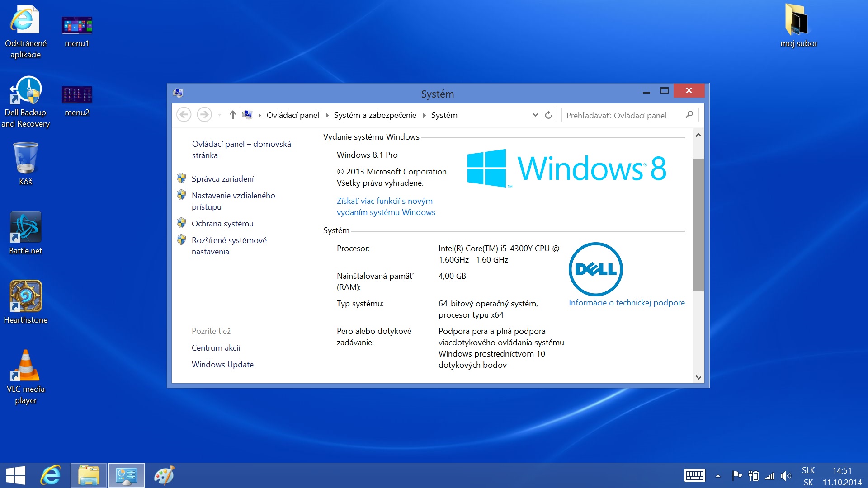Go up one level arrow
Screen dimensions: 868x488
(x=232, y=115)
